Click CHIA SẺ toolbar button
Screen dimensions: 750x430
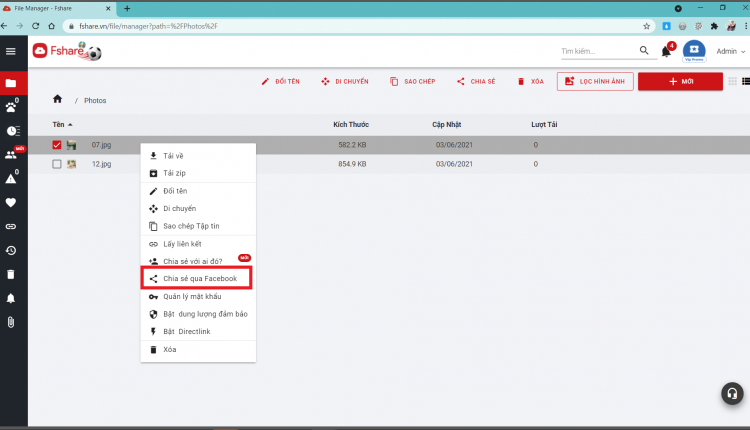coord(476,81)
